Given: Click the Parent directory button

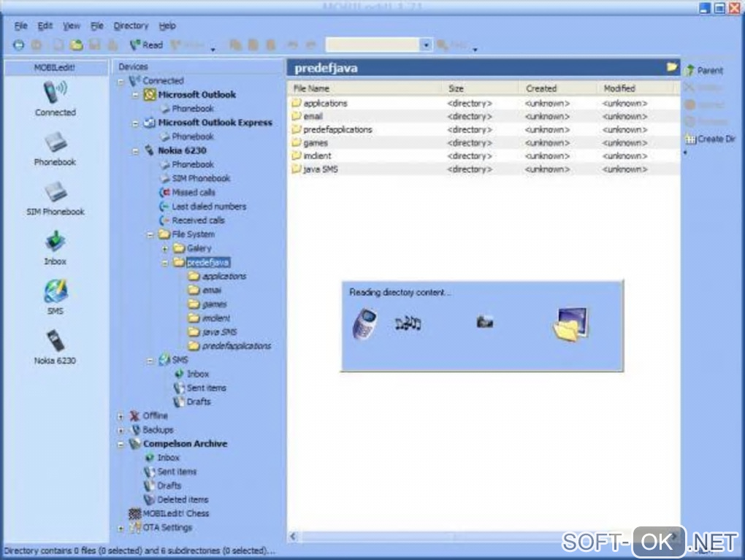Looking at the screenshot, I should click(x=704, y=71).
